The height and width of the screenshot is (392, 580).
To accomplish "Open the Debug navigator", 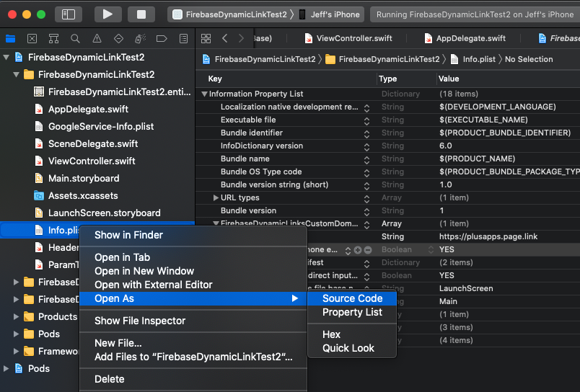I will [x=140, y=38].
